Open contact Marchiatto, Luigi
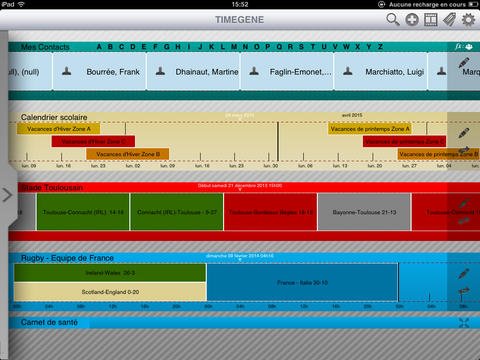This screenshot has width=480, height=360. (381, 71)
